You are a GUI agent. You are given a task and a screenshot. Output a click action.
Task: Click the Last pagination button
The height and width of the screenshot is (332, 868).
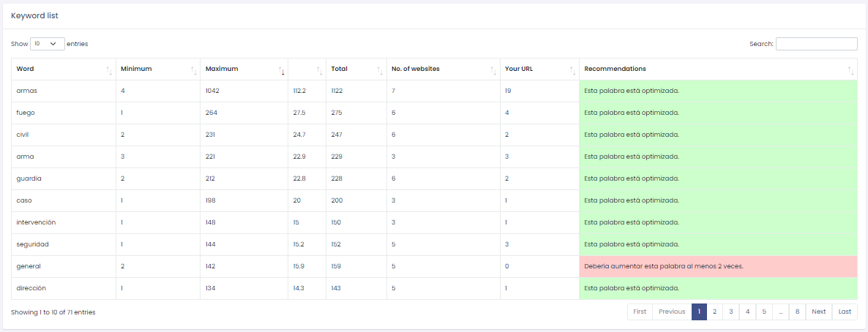[845, 312]
